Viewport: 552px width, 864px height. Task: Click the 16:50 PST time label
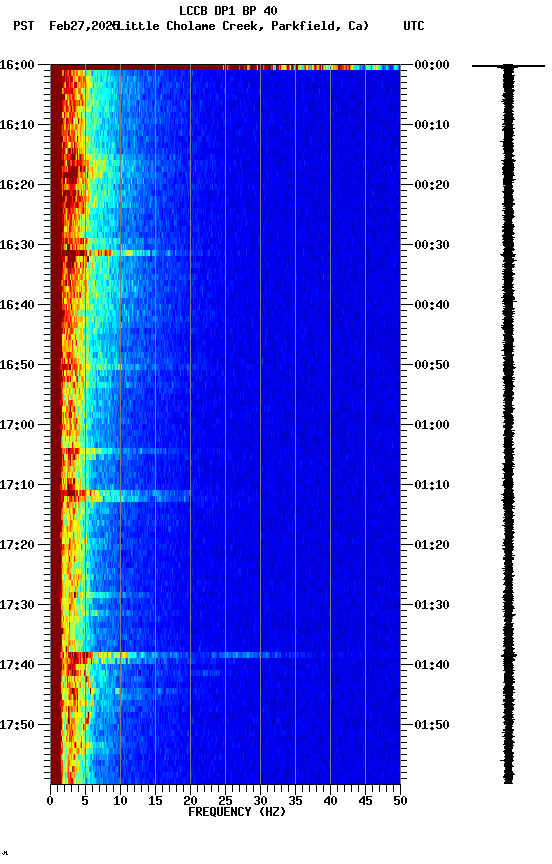[17, 365]
